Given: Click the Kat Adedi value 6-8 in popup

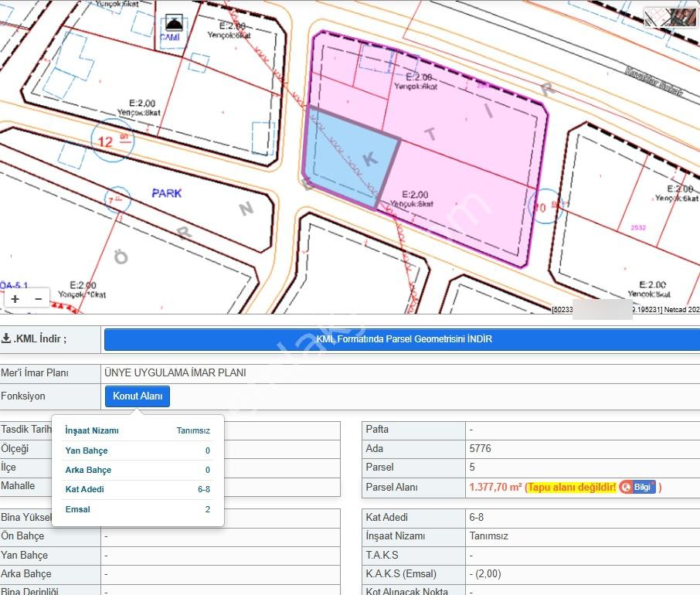Looking at the screenshot, I should (x=204, y=489).
